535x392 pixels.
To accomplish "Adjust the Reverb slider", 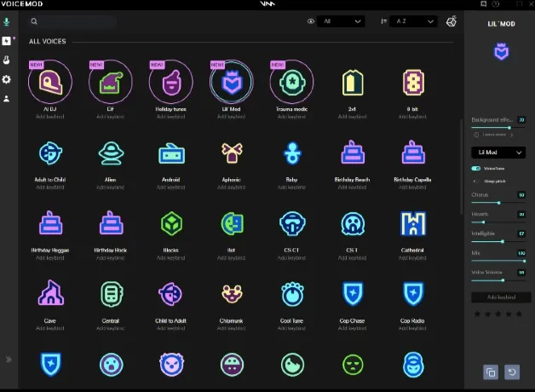I will (x=498, y=222).
